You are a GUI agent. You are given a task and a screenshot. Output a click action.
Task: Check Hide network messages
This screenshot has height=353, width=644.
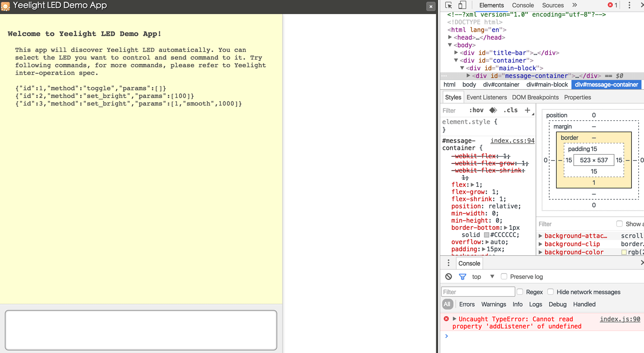coord(551,292)
